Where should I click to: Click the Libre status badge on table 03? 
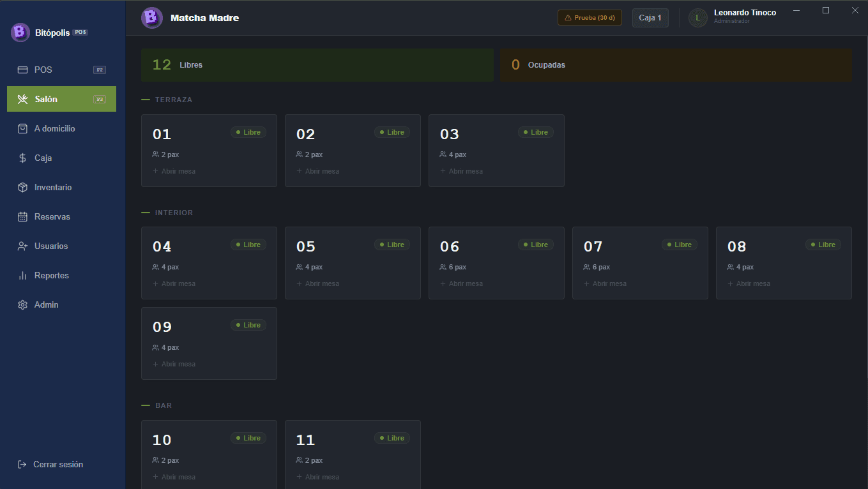click(x=536, y=132)
